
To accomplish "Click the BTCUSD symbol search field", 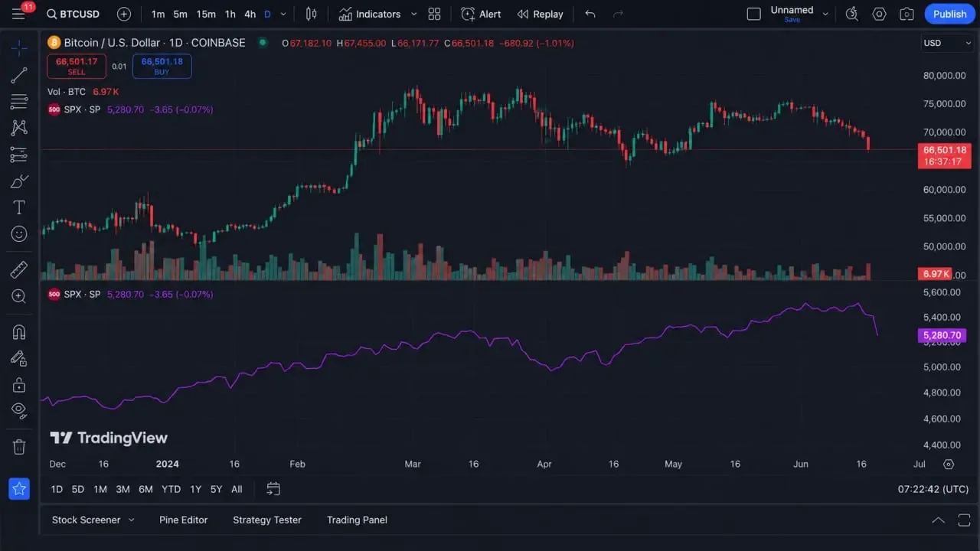I will tap(74, 14).
